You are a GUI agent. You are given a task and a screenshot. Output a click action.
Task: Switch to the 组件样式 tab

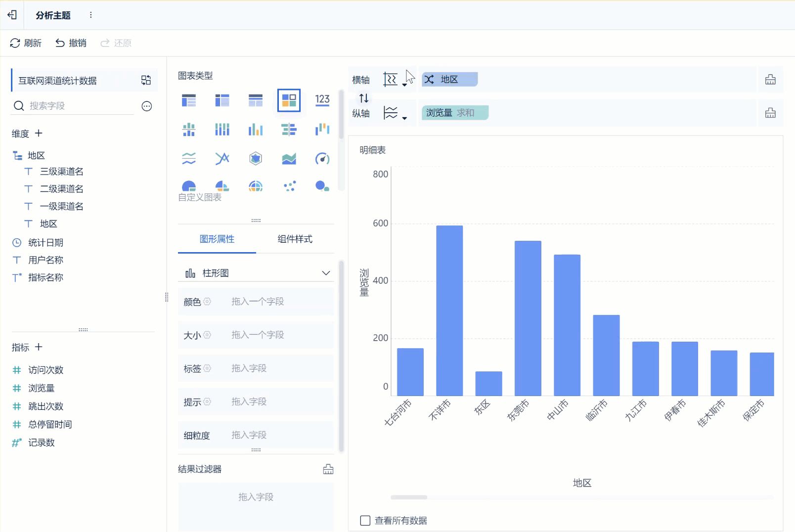[295, 239]
